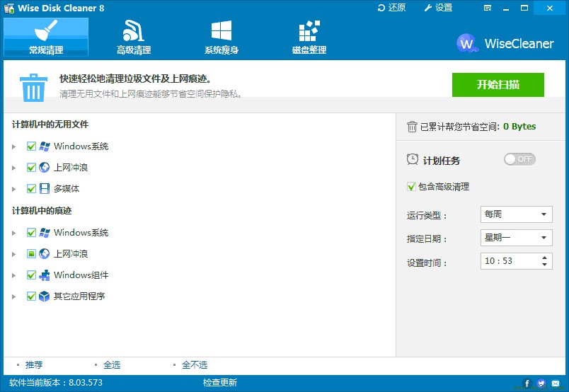The image size is (569, 392).
Task: Open the 常规清理 tab
Action: click(46, 37)
